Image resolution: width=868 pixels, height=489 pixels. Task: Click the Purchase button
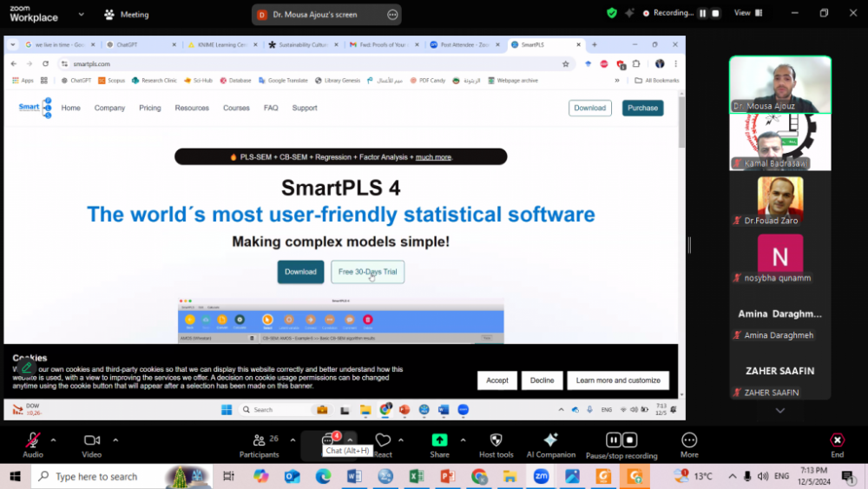click(642, 108)
